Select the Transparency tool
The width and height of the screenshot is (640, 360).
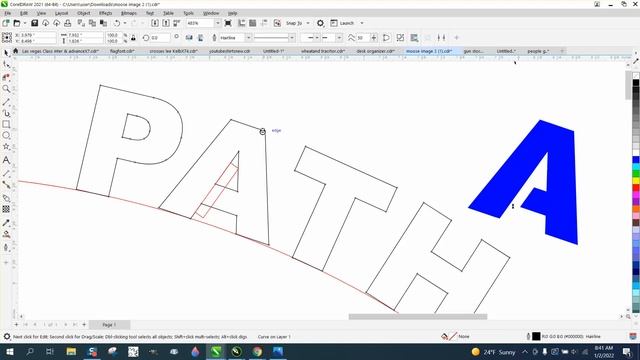click(x=6, y=209)
